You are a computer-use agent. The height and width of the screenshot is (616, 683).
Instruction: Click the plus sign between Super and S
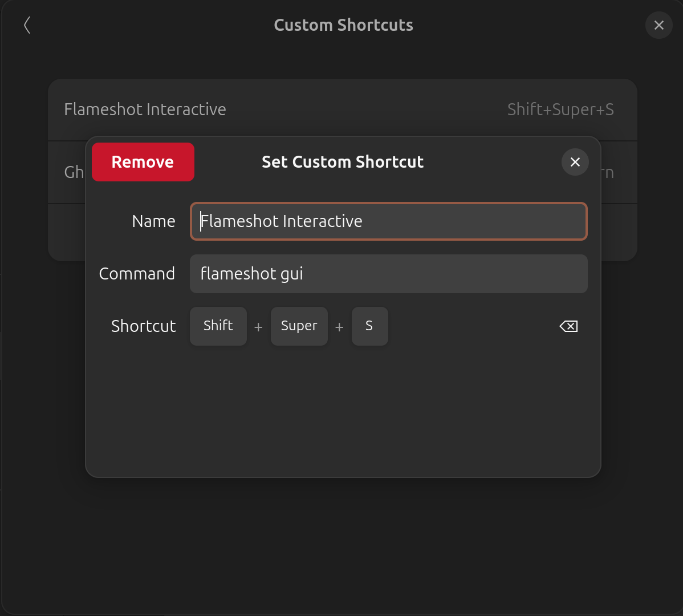339,327
